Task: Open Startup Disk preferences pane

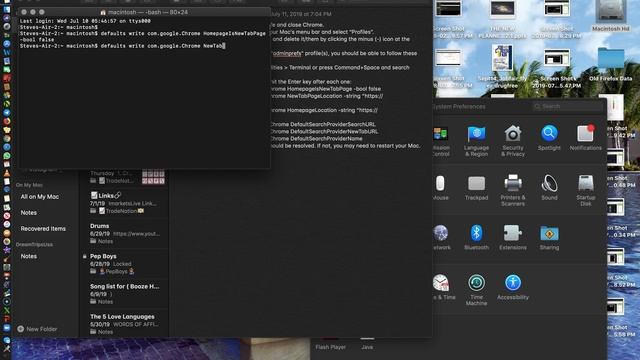Action: point(585,190)
